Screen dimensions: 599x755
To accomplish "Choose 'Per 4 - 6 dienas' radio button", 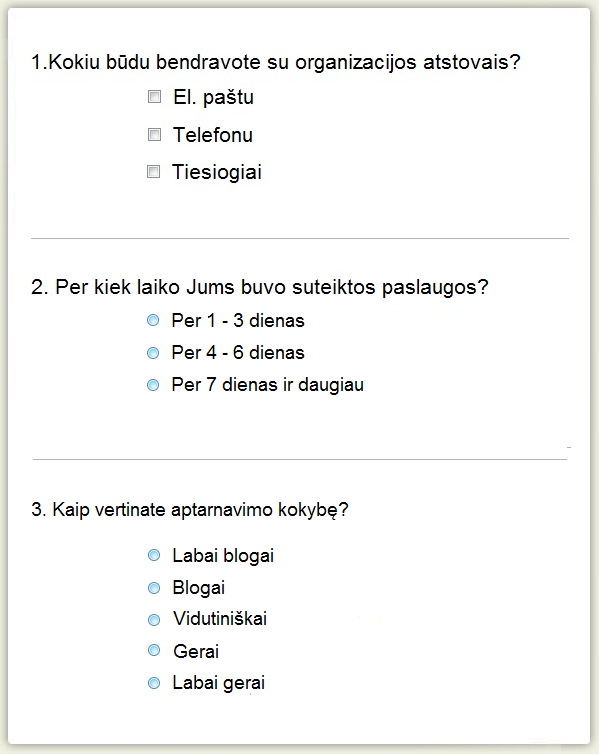I will coord(153,353).
